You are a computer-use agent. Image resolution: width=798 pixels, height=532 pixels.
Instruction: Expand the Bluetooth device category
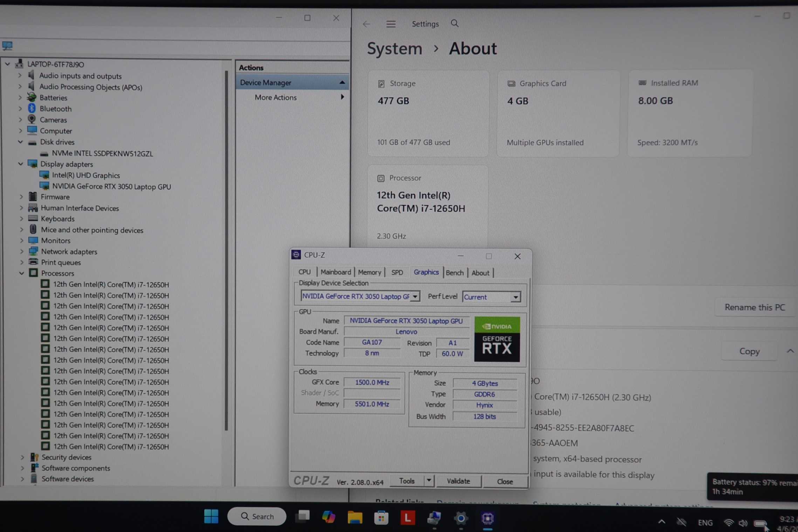(20, 109)
